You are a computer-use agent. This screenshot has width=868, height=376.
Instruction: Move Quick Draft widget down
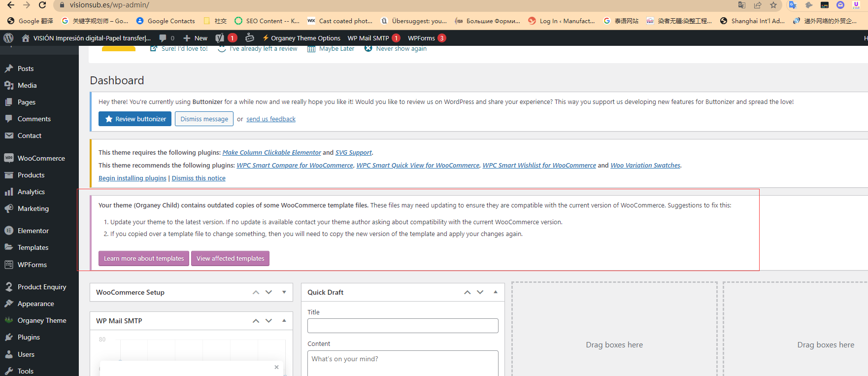480,292
